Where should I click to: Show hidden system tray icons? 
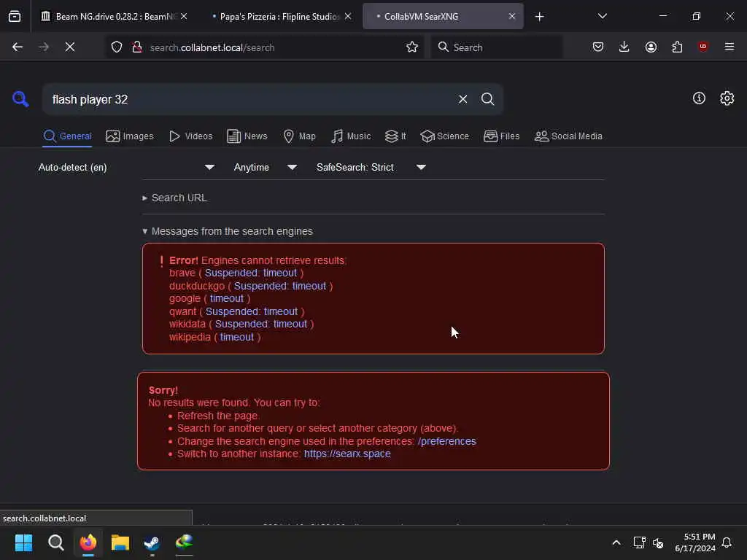point(616,542)
